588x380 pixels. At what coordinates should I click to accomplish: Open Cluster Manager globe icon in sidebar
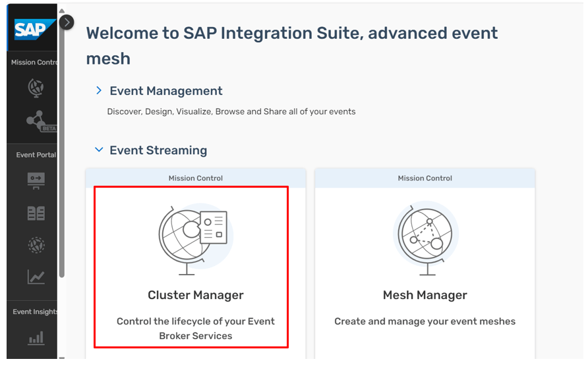36,88
